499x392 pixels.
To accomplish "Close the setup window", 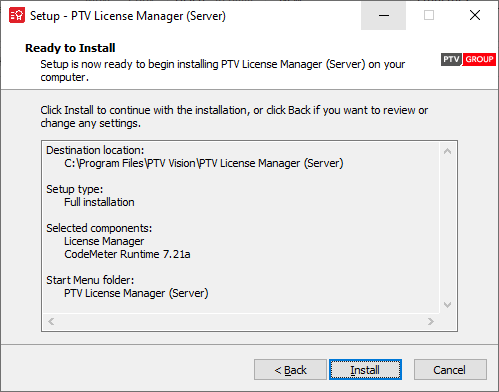I will tap(475, 15).
